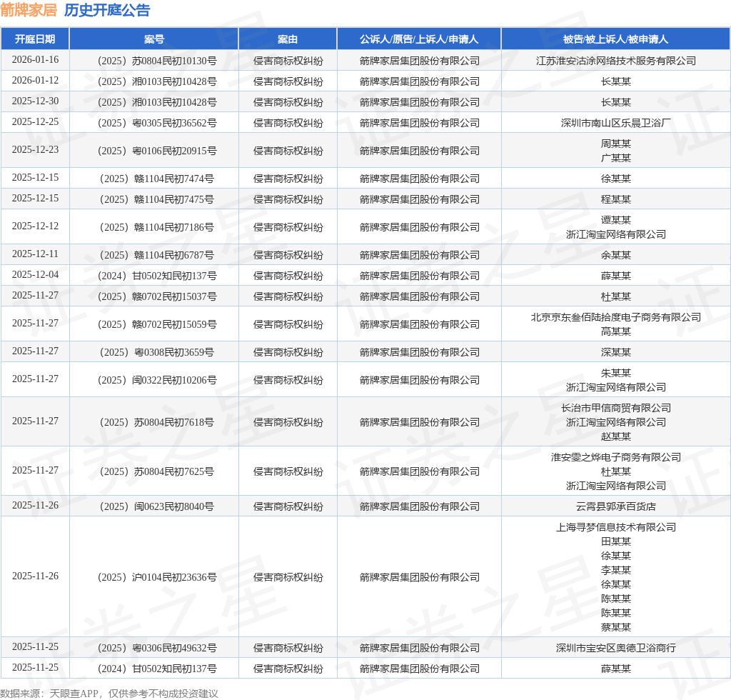Viewport: 731px width, 700px height.
Task: Select date 2025-12-30
Action: tap(36, 101)
